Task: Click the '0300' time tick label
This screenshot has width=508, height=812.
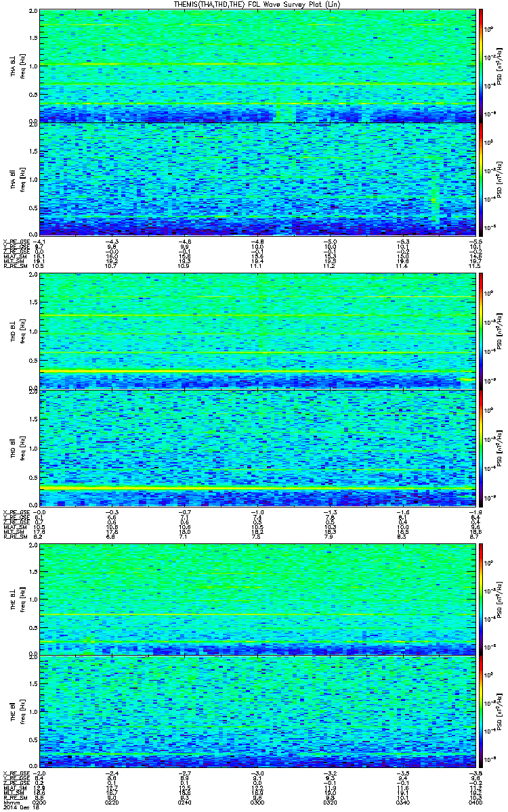Action: tap(258, 803)
